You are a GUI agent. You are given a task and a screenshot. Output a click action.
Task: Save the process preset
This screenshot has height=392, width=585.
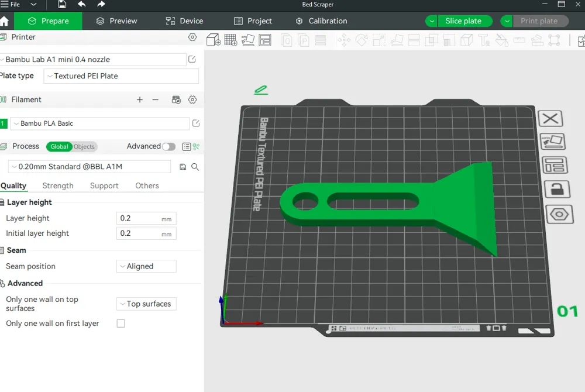coord(183,167)
